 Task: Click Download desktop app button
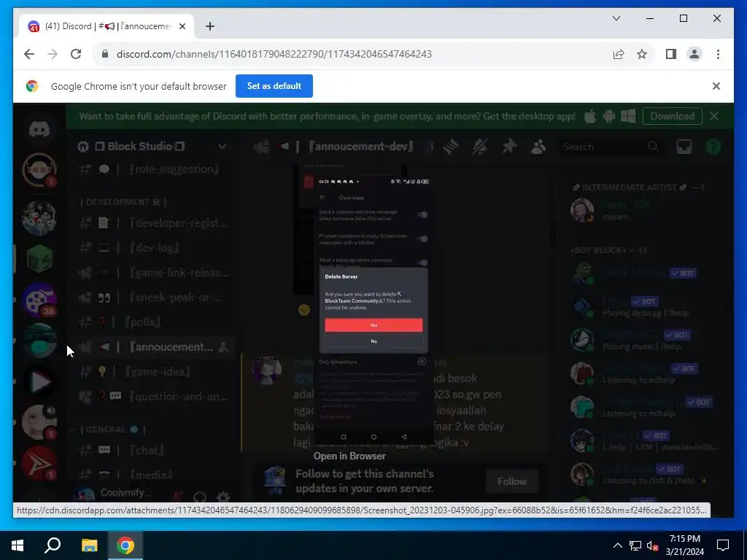(672, 116)
